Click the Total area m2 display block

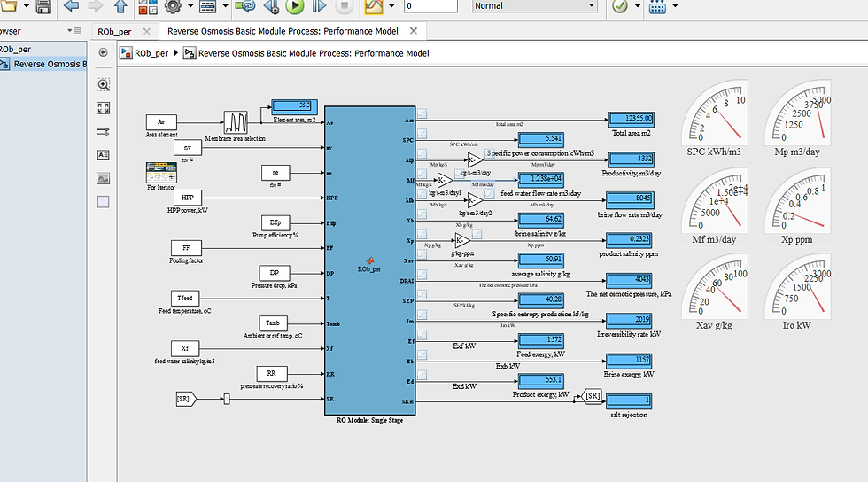tap(631, 119)
